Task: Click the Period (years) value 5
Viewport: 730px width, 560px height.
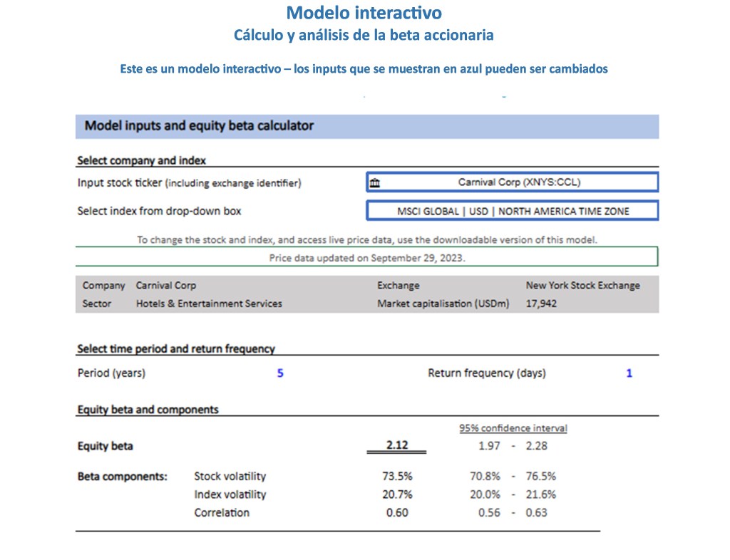Action: 280,373
